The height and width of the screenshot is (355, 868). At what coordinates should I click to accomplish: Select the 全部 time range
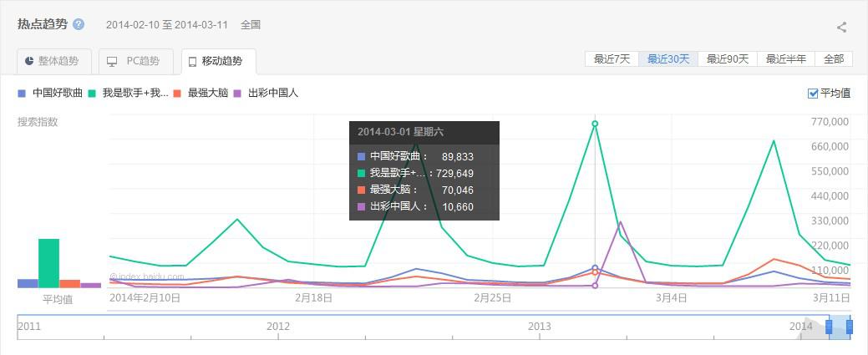pyautogui.click(x=834, y=58)
